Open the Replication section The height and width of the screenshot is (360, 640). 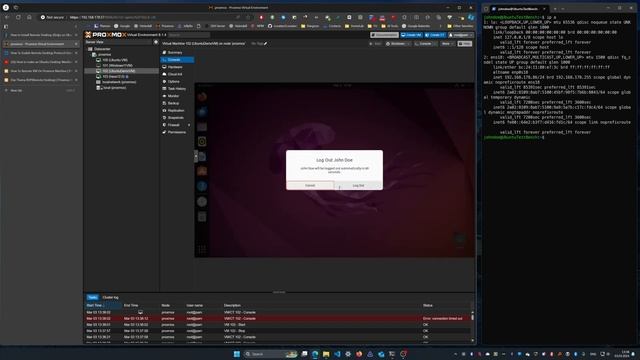click(177, 111)
